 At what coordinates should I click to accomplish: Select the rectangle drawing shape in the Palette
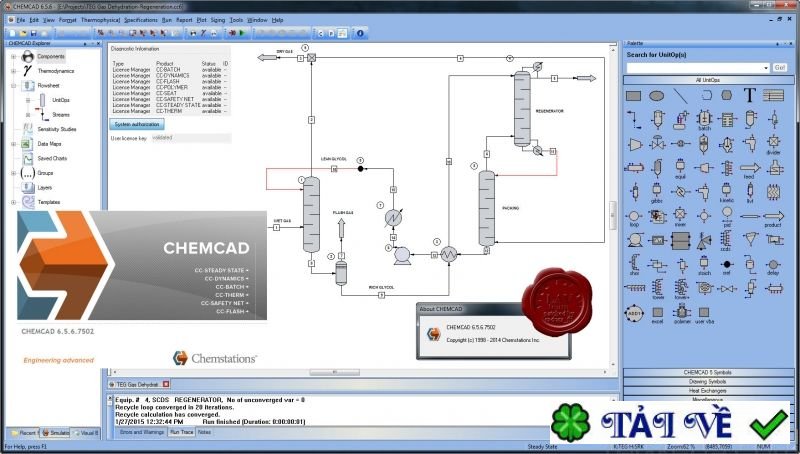[x=633, y=96]
